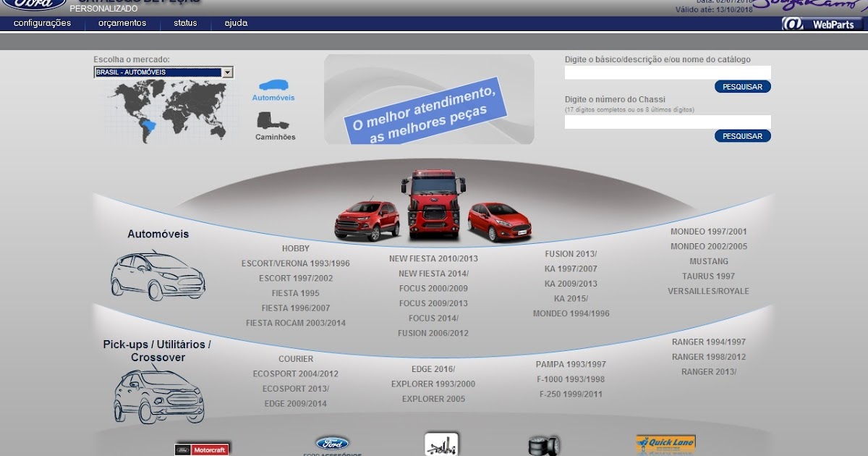Open the status menu item
Image resolution: width=868 pixels, height=456 pixels.
point(184,22)
